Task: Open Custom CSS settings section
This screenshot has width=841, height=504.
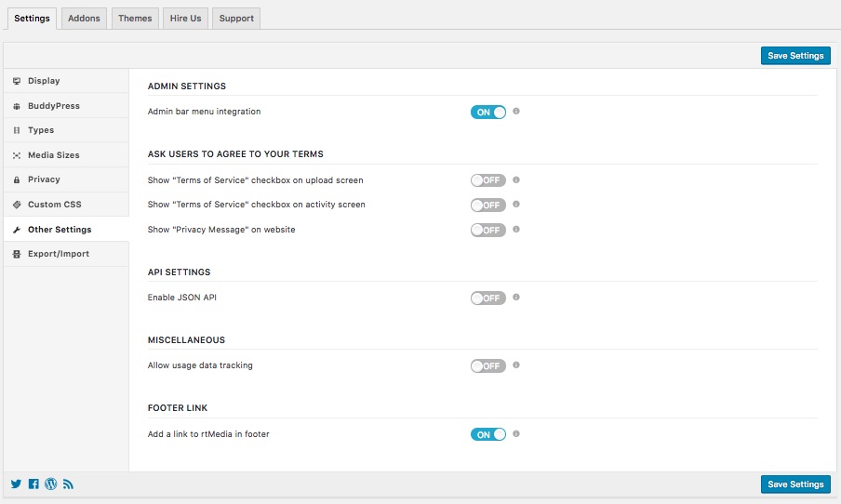Action: coord(54,205)
